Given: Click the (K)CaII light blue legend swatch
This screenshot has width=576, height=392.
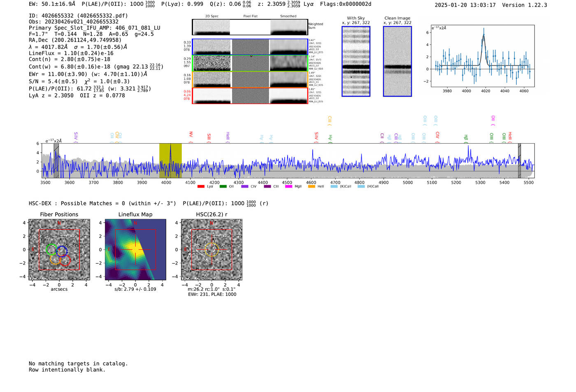Looking at the screenshot, I should 334,186.
